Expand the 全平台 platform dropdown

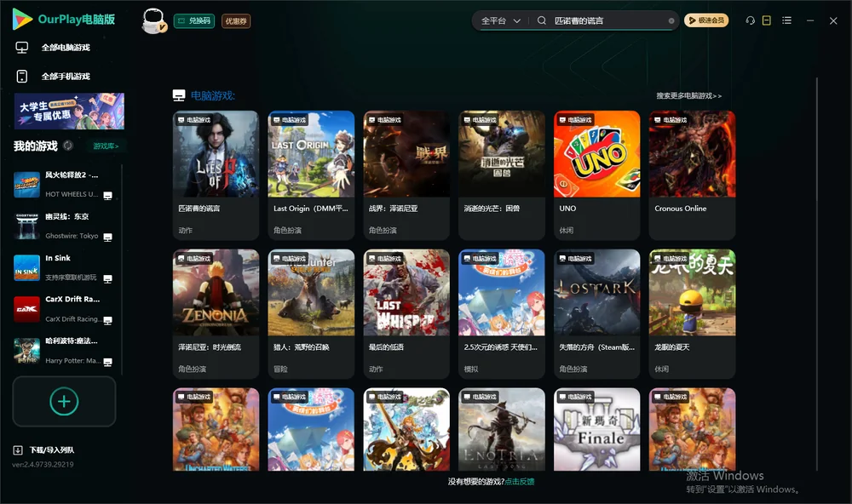coord(501,20)
